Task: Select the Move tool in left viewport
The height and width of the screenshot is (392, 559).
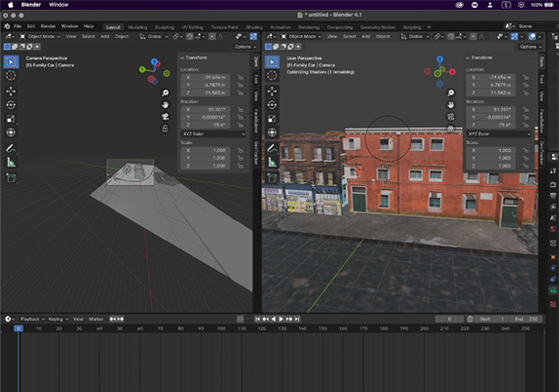Action: coord(11,91)
